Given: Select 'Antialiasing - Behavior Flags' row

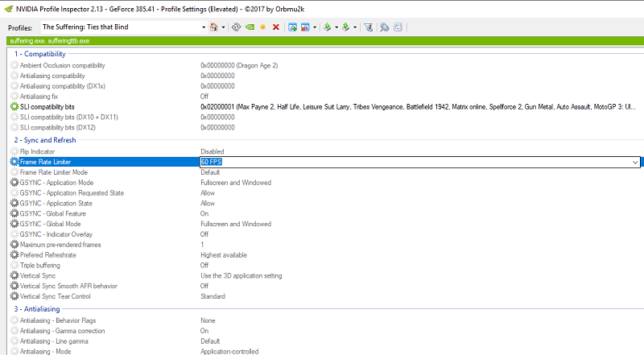Looking at the screenshot, I should (58, 320).
